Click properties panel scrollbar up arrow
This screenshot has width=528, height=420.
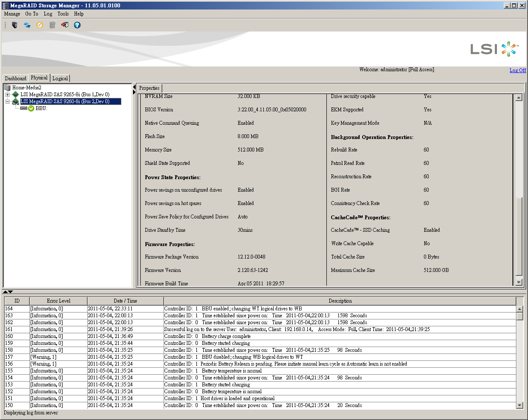click(519, 98)
